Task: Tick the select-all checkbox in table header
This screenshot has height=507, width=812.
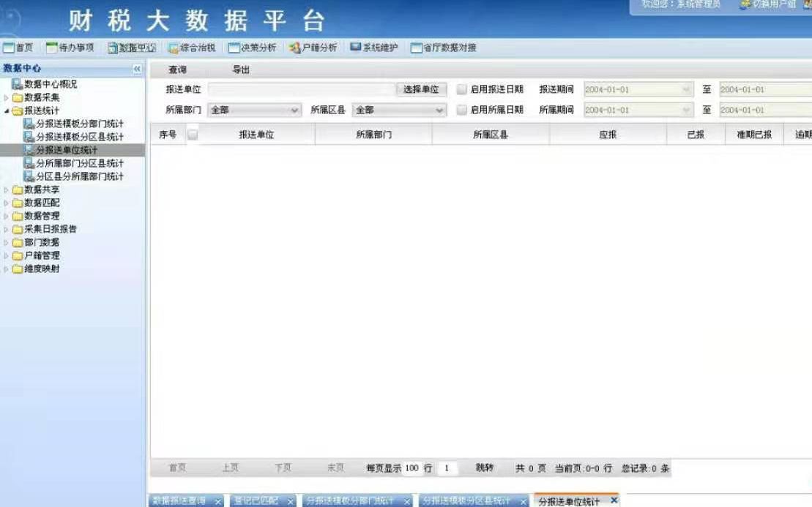Action: (x=193, y=135)
